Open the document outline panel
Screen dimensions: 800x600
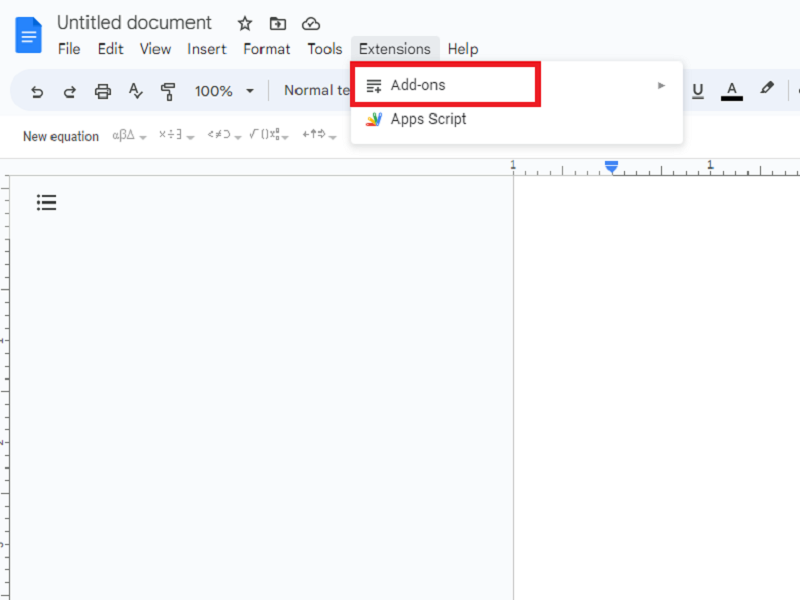pyautogui.click(x=46, y=202)
